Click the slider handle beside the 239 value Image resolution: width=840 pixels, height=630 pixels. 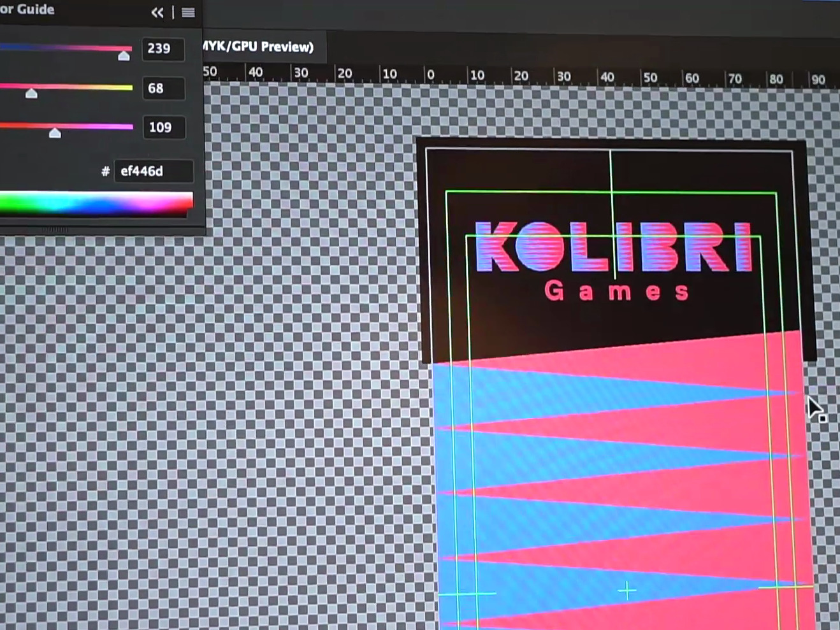[124, 56]
